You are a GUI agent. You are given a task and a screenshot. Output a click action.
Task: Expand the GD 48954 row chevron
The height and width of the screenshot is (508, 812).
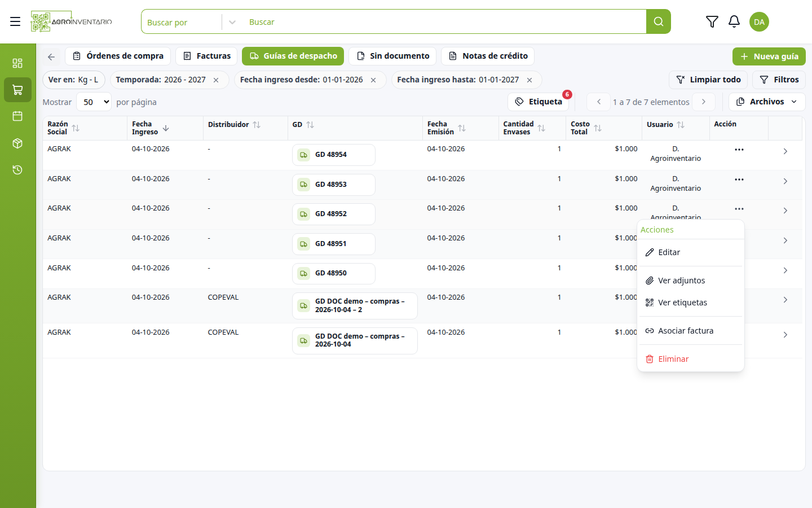[785, 151]
